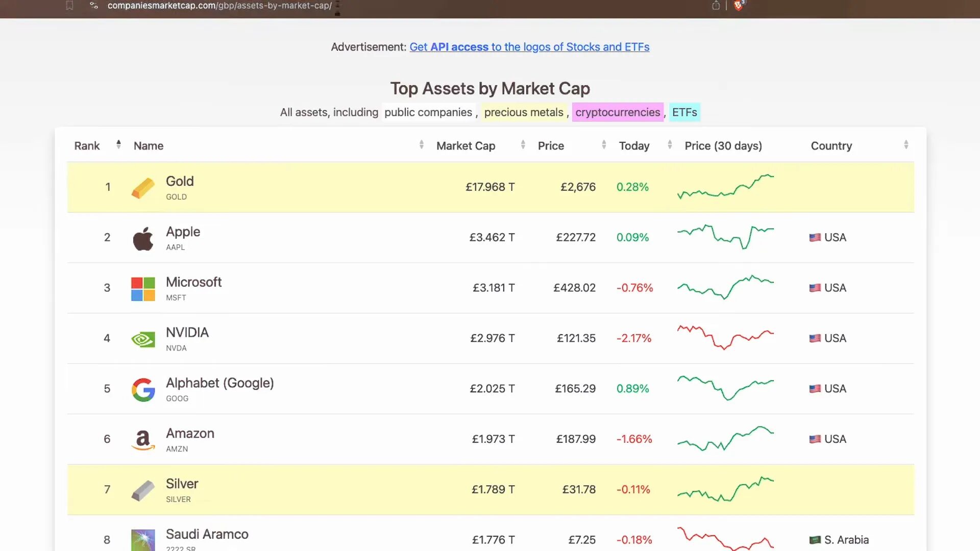Toggle the precious metals filter
The image size is (980, 551).
pos(524,112)
